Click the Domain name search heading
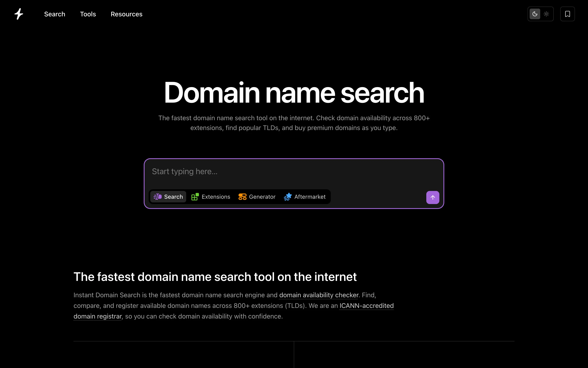Screen dimensions: 588x368 [x=294, y=93]
